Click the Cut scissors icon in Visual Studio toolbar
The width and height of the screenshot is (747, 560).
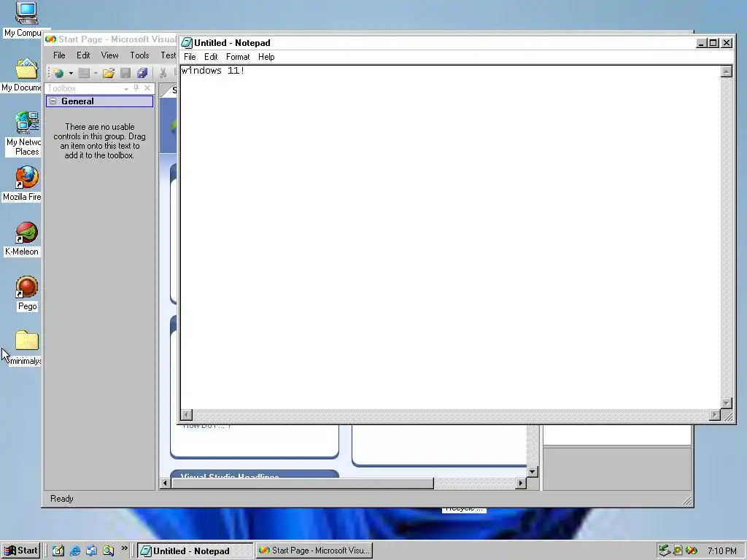[163, 73]
